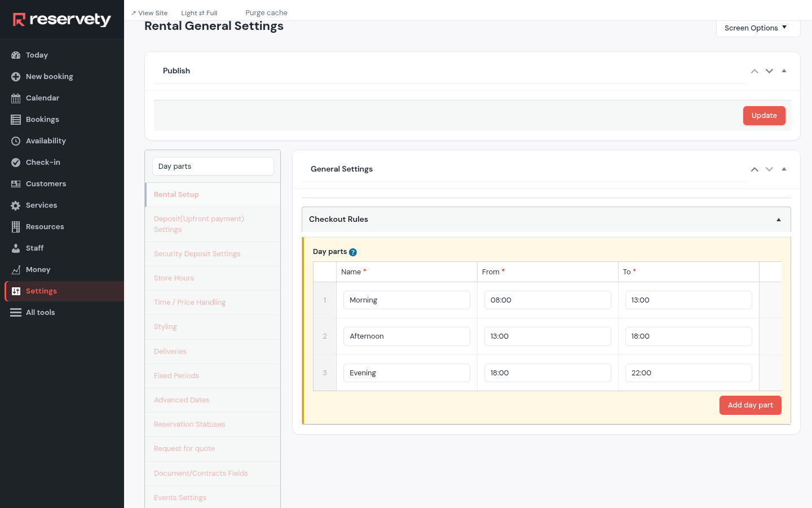Open the Reservation Statuses tab

(x=213, y=424)
